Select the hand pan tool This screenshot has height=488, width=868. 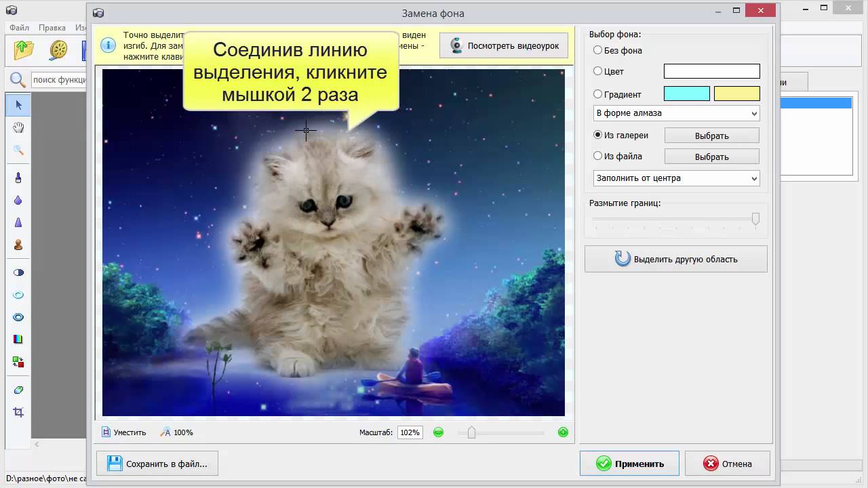(x=18, y=127)
